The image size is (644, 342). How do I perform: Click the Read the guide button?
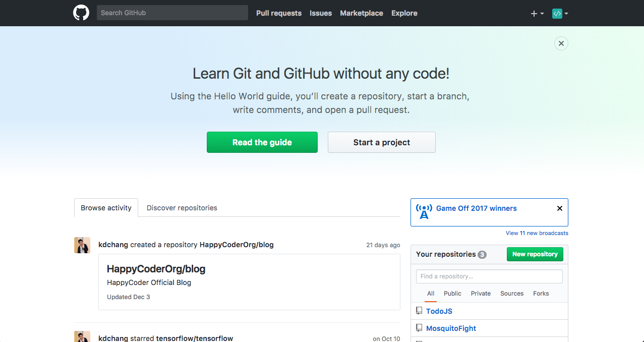click(x=262, y=142)
